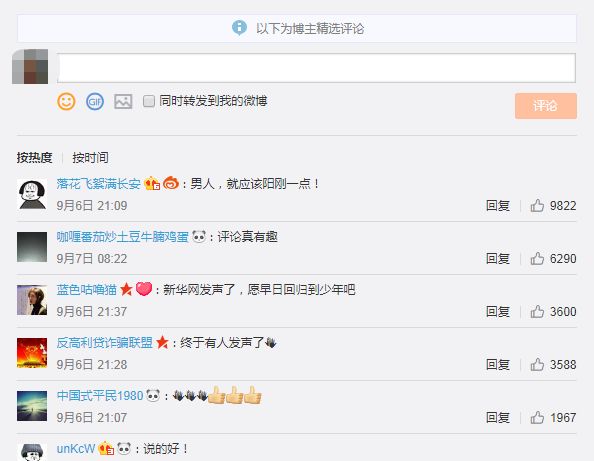Screen dimensions: 594x461
Task: Enable 同时转发到我的微博 checkbox
Action: [x=149, y=101]
